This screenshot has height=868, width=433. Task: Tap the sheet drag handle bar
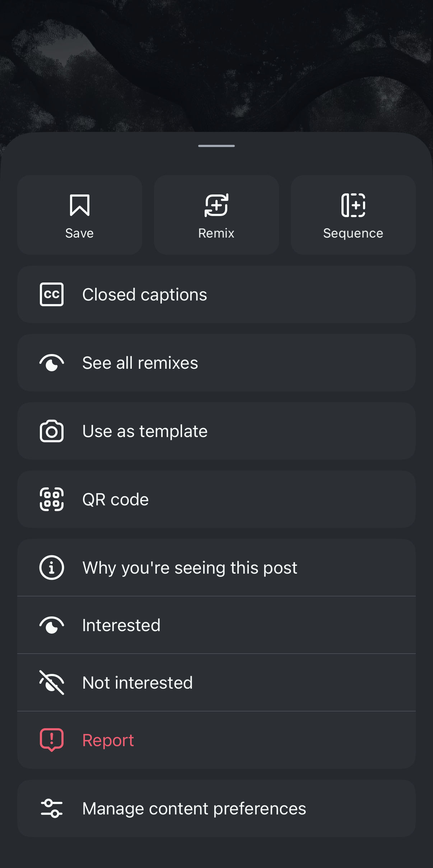click(216, 146)
